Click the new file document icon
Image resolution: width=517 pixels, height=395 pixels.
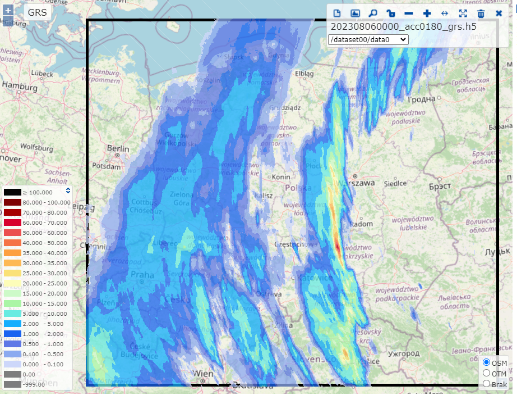point(337,13)
